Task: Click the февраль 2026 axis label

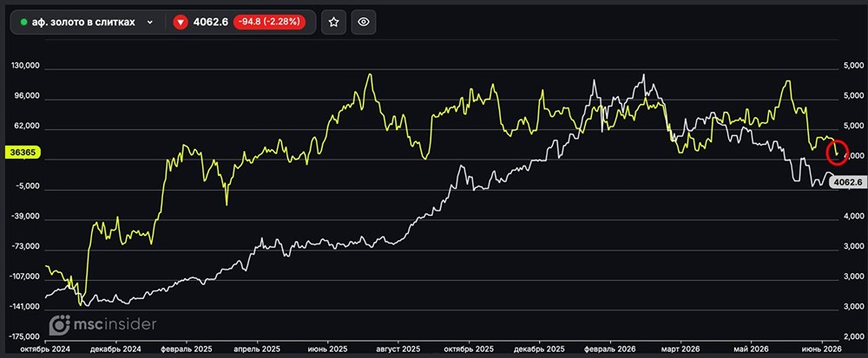Action: pos(610,349)
